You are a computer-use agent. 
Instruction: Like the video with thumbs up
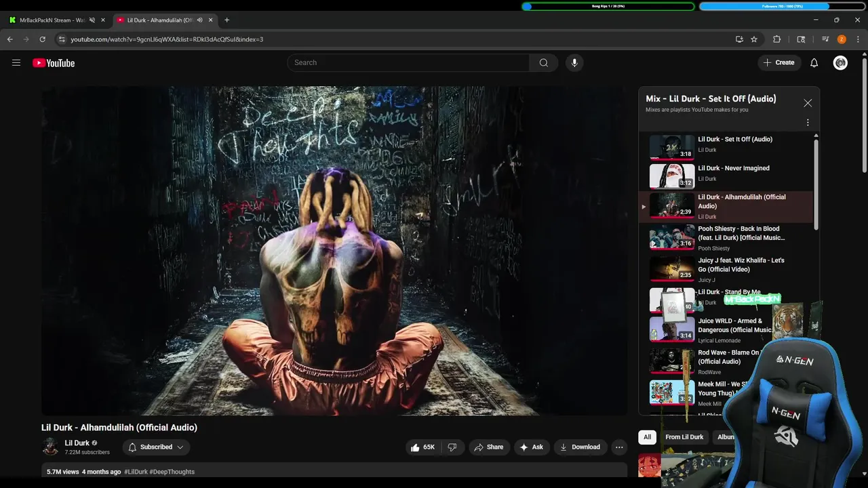tap(423, 447)
